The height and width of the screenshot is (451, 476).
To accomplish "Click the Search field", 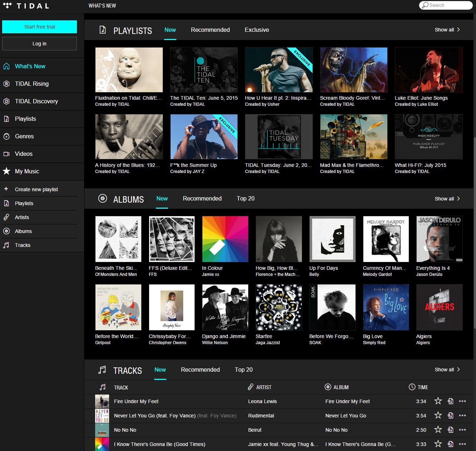I will [446, 5].
